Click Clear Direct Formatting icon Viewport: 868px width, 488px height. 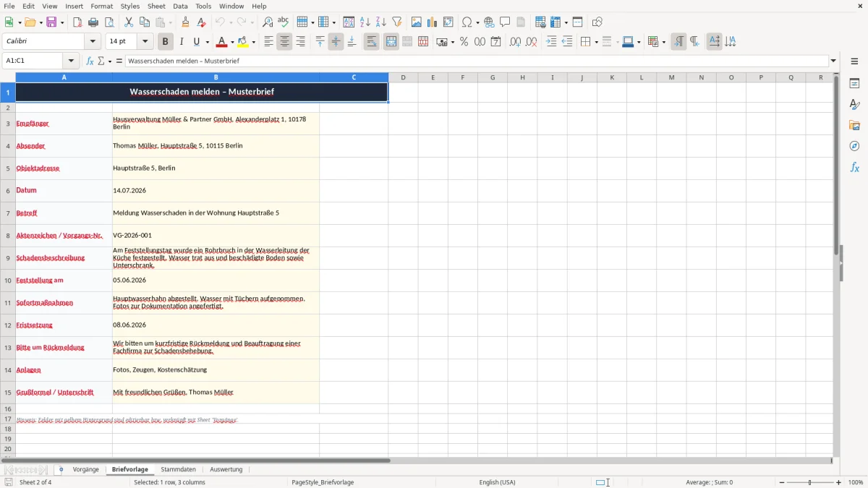pos(202,22)
